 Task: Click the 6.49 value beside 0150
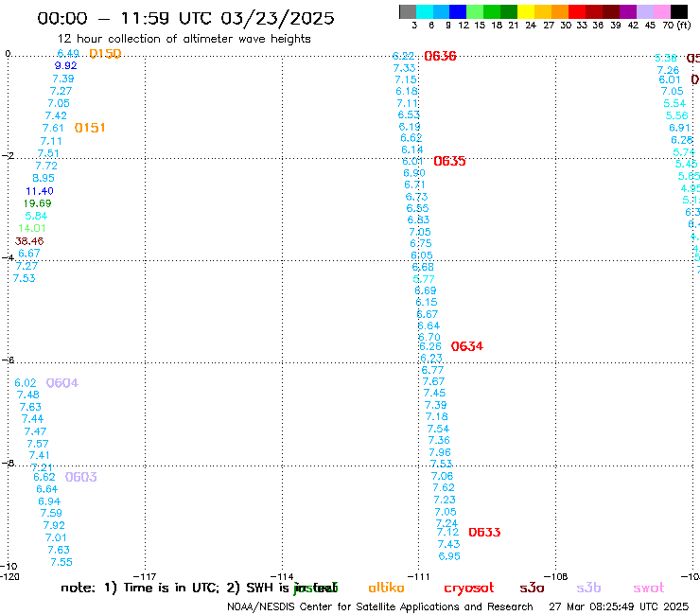pyautogui.click(x=68, y=54)
